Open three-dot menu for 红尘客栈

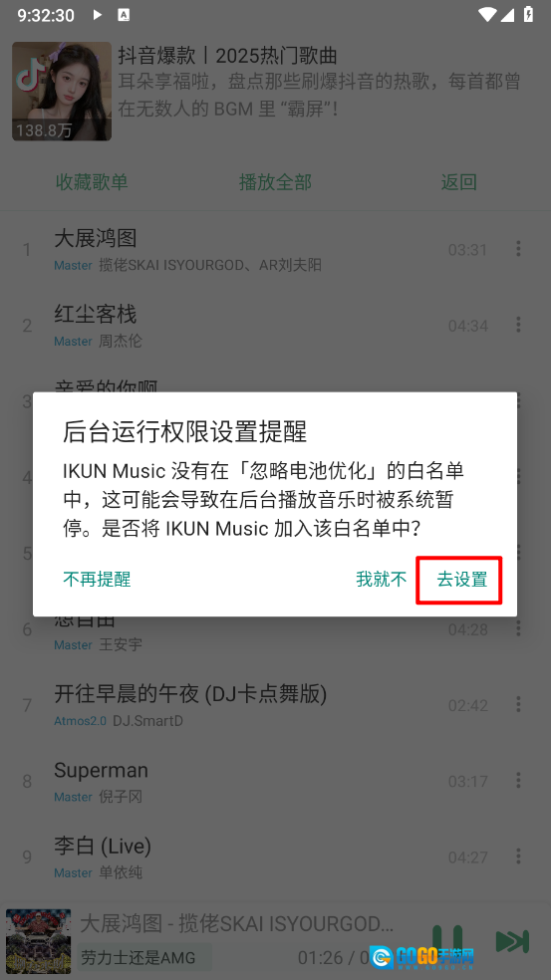[x=518, y=325]
